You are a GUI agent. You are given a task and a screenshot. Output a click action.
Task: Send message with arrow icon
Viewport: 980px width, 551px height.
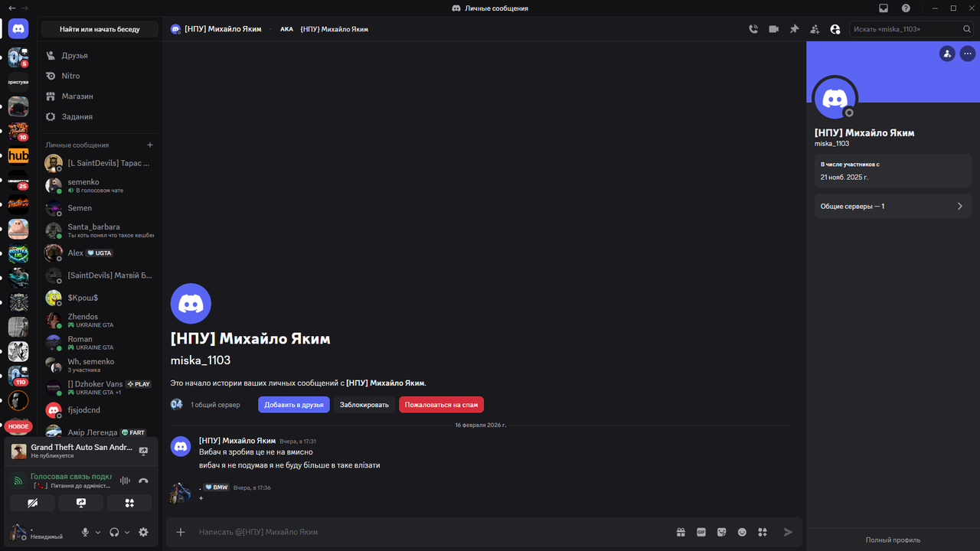(788, 532)
